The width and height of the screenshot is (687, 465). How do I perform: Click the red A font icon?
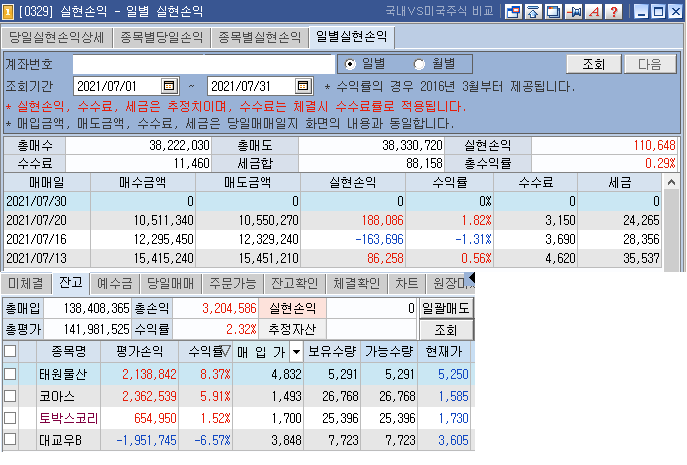(594, 11)
